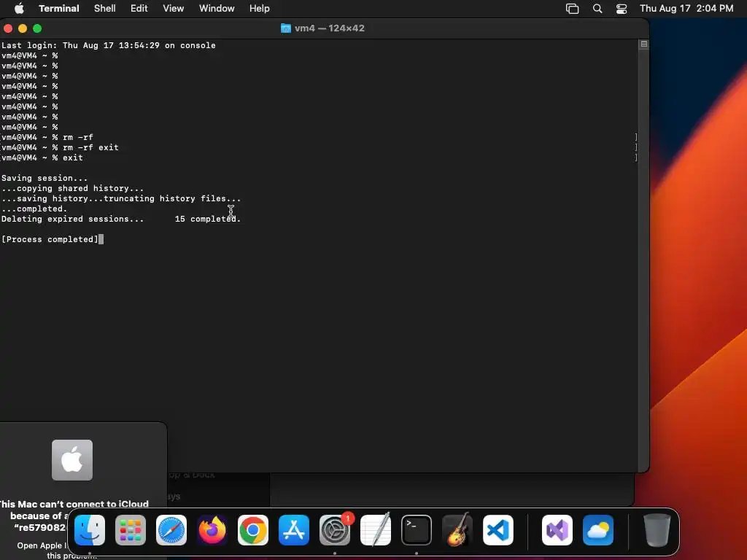
Task: Click the 'truncating history files' line
Action: coord(122,198)
